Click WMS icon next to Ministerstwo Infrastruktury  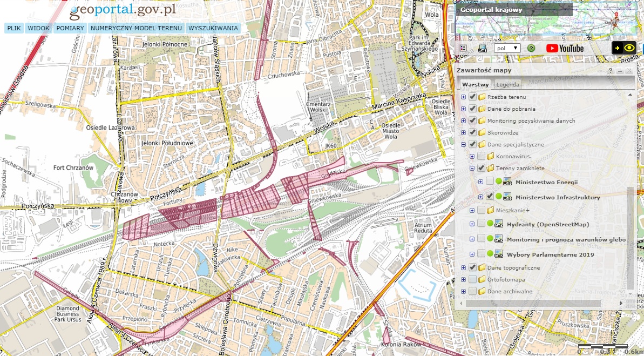507,197
